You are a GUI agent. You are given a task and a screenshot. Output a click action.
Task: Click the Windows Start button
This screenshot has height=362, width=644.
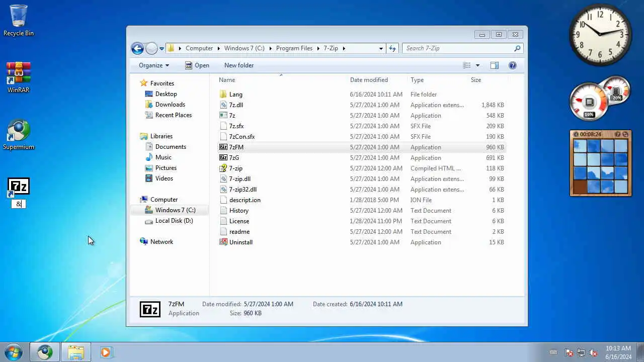click(14, 352)
